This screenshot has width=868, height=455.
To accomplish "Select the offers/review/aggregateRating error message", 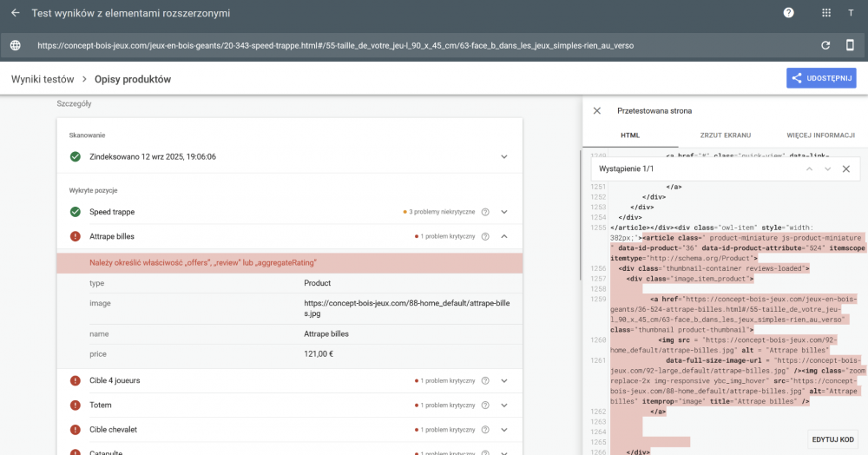I will [203, 263].
